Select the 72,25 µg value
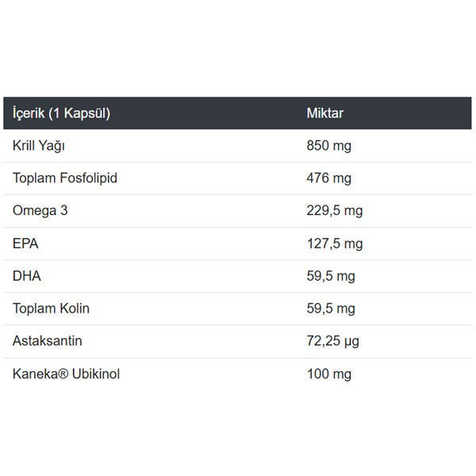This screenshot has width=476, height=476. [x=333, y=341]
